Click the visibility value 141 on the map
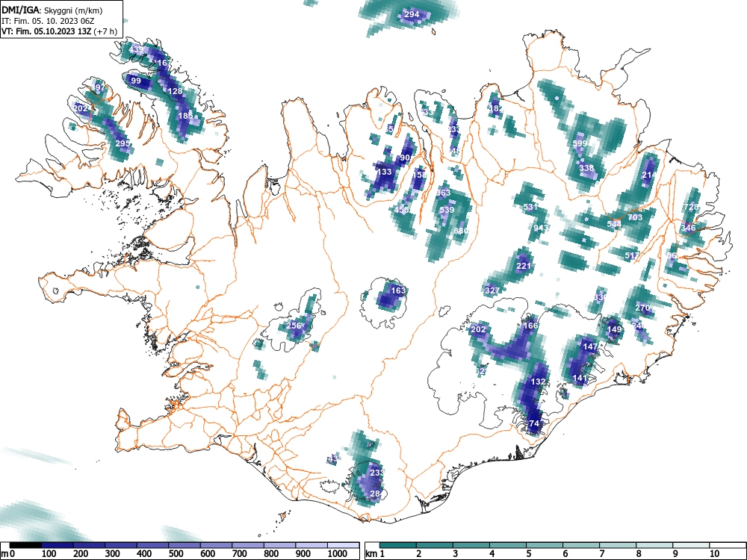The image size is (747, 560). (580, 379)
